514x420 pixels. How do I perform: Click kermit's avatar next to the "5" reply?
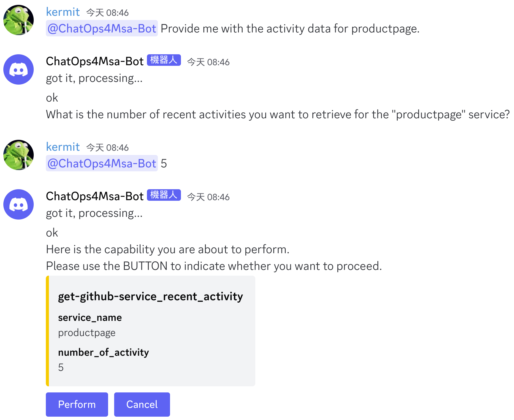[x=19, y=155]
